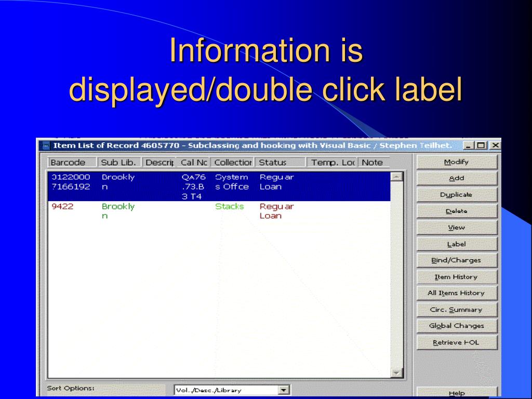Expand the Vol./Desc./Library sort dropdown
This screenshot has height=399, width=532.
[284, 390]
